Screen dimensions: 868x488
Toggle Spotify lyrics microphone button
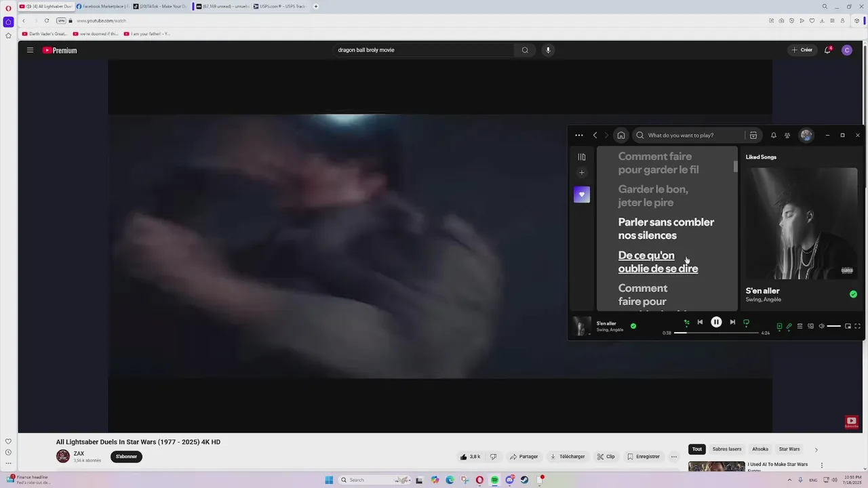pos(789,327)
